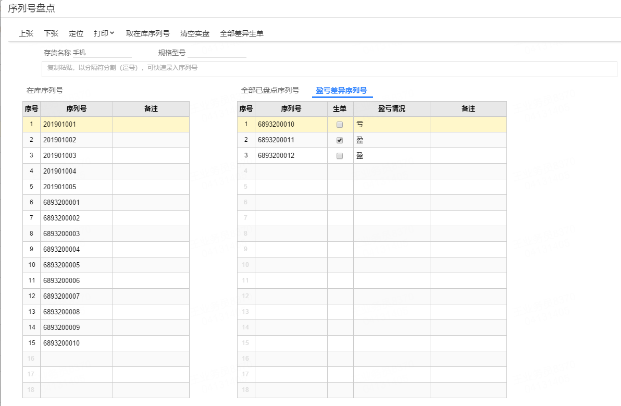
Task: Click the 盈 status cell for 6893200011
Action: pos(392,140)
